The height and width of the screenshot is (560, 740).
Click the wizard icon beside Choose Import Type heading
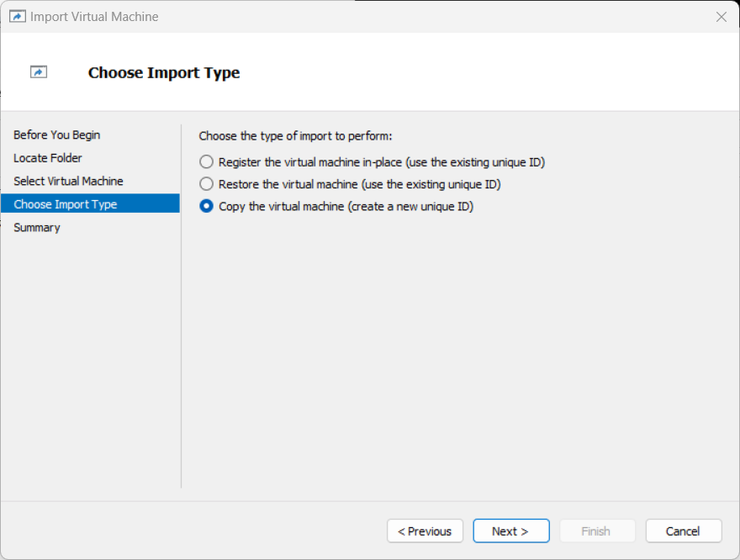pos(39,72)
